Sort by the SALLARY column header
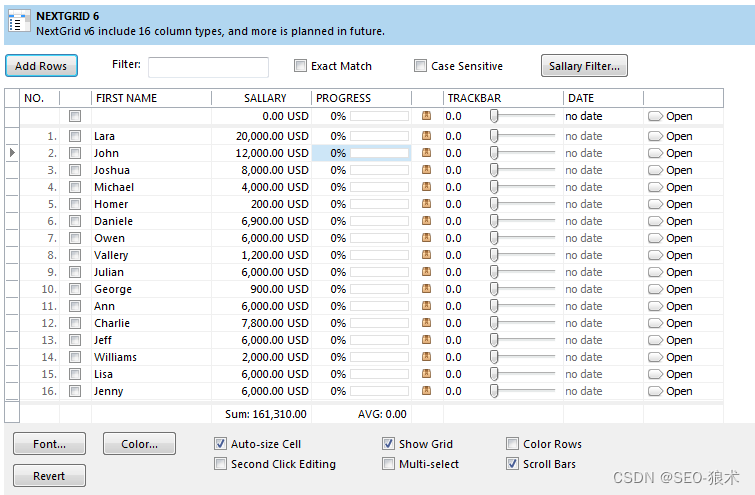 (x=261, y=98)
